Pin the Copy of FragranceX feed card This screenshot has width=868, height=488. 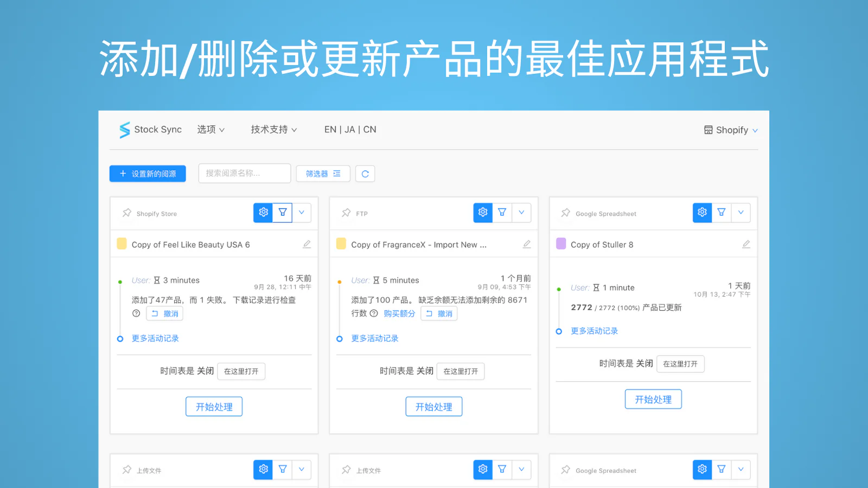[346, 213]
